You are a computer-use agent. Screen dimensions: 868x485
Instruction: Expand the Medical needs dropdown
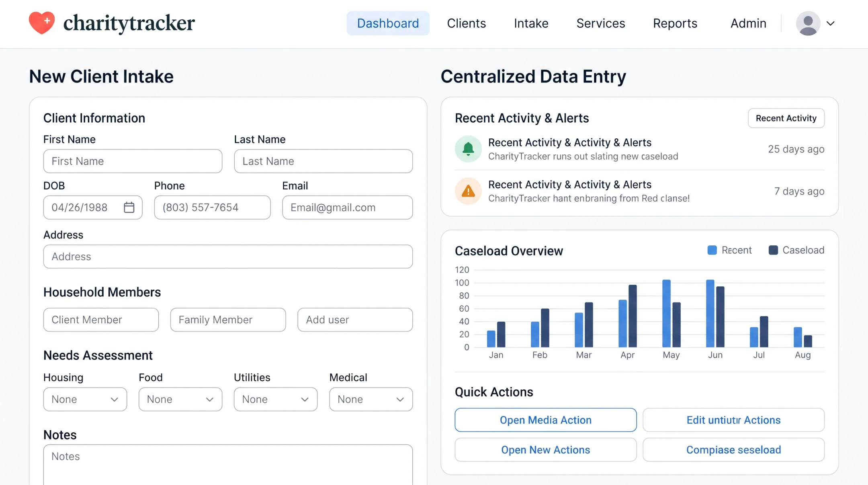pyautogui.click(x=371, y=399)
